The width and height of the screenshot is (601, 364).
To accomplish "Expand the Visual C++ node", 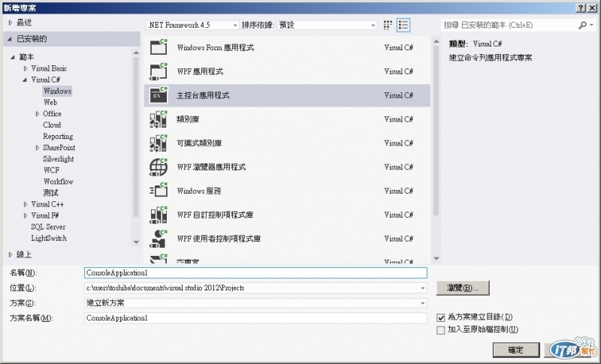I will click(x=26, y=204).
